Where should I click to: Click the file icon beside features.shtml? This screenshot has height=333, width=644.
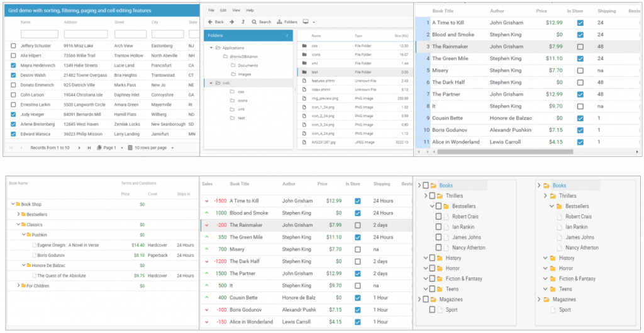304,81
